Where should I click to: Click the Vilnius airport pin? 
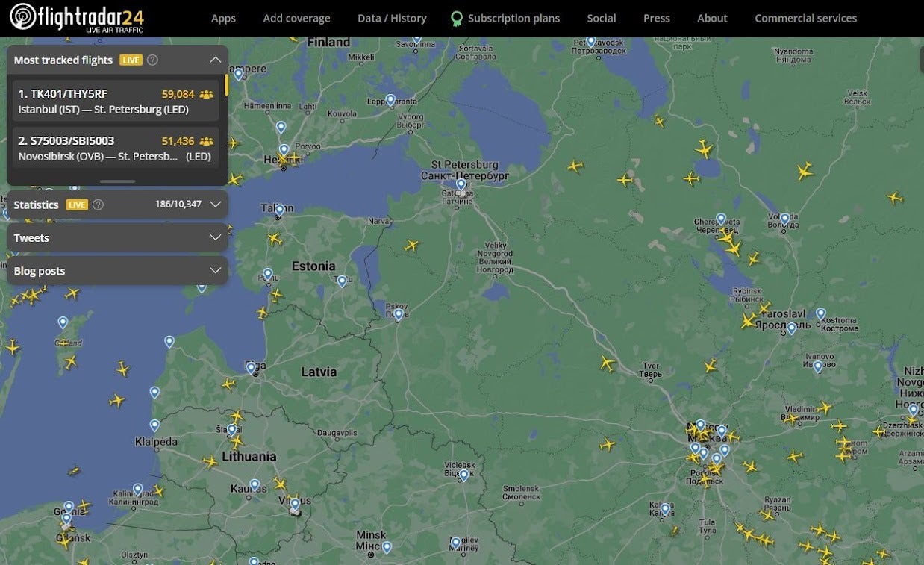[x=295, y=505]
